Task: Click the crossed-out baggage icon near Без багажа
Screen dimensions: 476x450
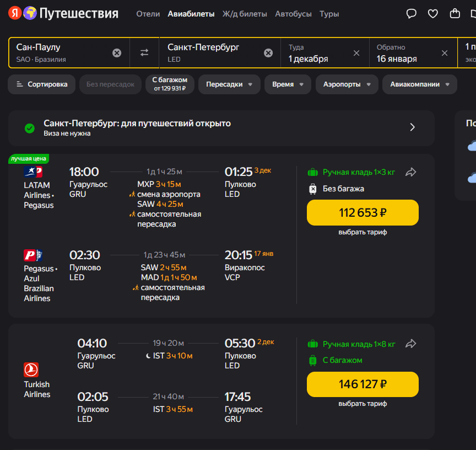Action: click(x=313, y=190)
